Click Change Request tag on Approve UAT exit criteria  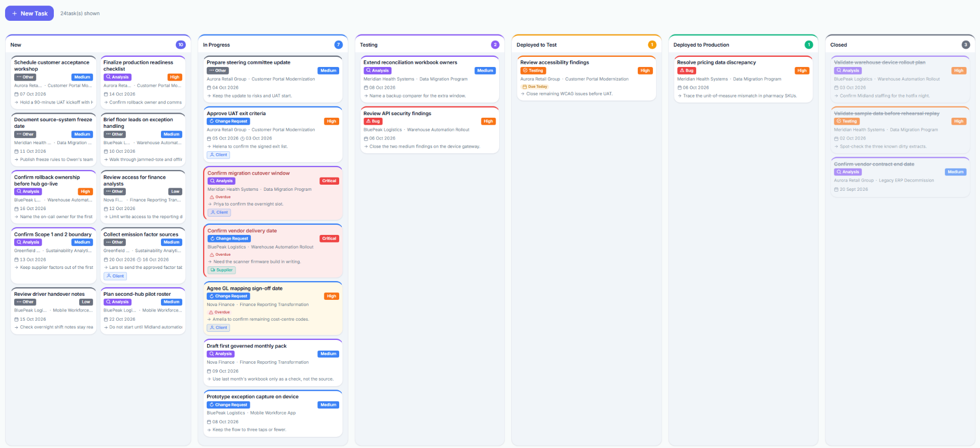point(228,121)
